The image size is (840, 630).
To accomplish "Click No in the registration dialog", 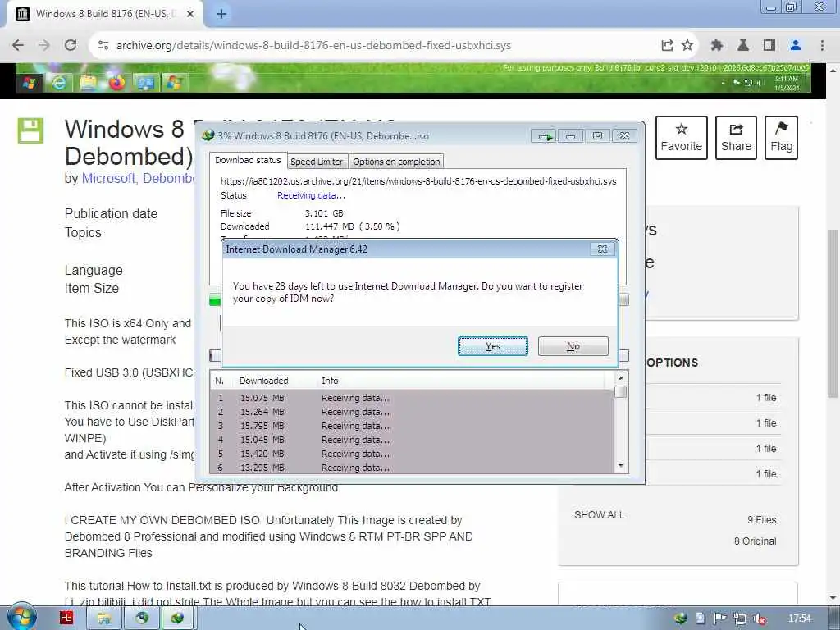I will pyautogui.click(x=573, y=346).
